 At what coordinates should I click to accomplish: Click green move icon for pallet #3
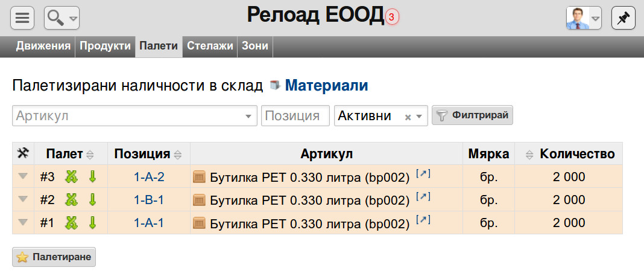(72, 177)
